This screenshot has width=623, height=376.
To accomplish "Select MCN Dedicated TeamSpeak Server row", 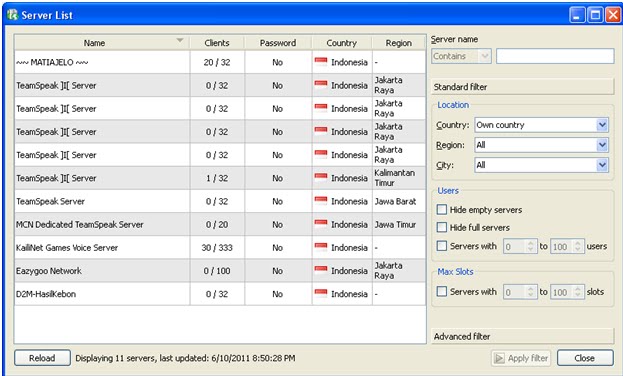I will [x=220, y=224].
